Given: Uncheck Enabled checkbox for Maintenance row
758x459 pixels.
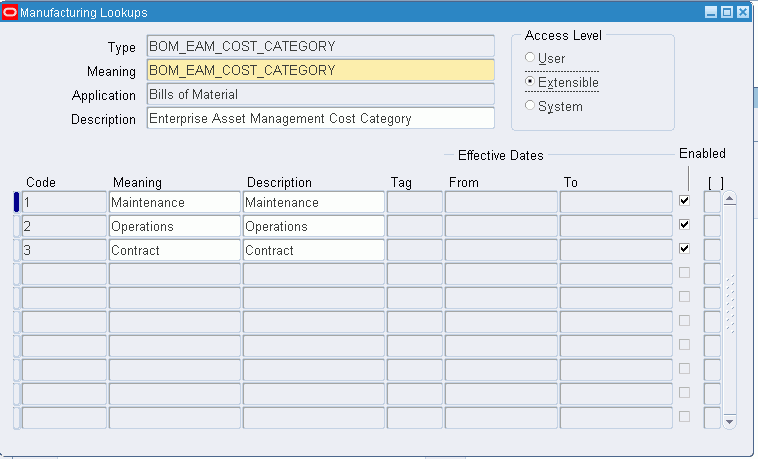Looking at the screenshot, I should 684,201.
